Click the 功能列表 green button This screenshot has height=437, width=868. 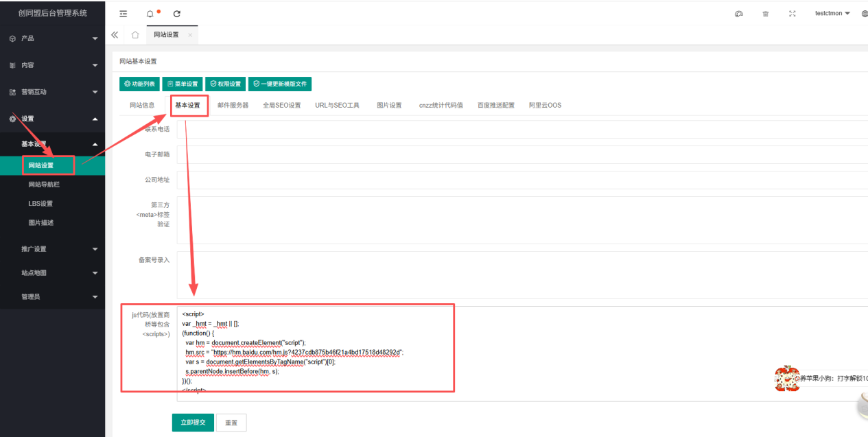pos(139,84)
